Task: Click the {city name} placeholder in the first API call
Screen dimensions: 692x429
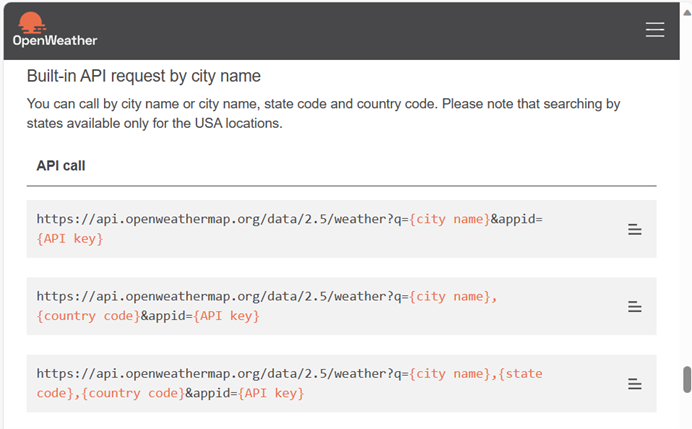Action: [450, 219]
